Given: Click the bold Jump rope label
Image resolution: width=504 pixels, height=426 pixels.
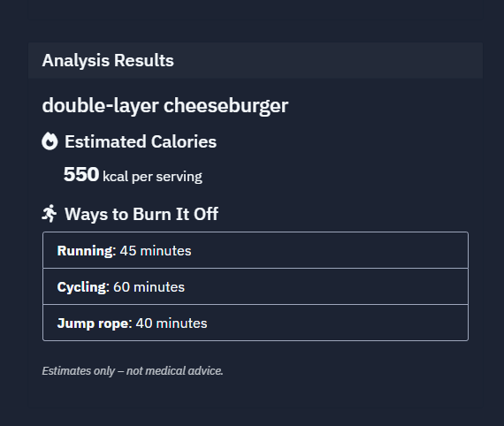Looking at the screenshot, I should point(93,323).
